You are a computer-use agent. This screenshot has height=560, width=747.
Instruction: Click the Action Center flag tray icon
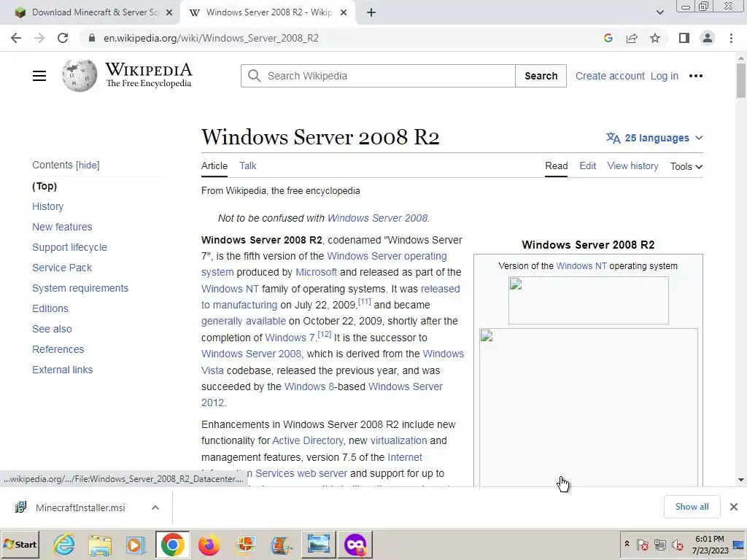[642, 544]
